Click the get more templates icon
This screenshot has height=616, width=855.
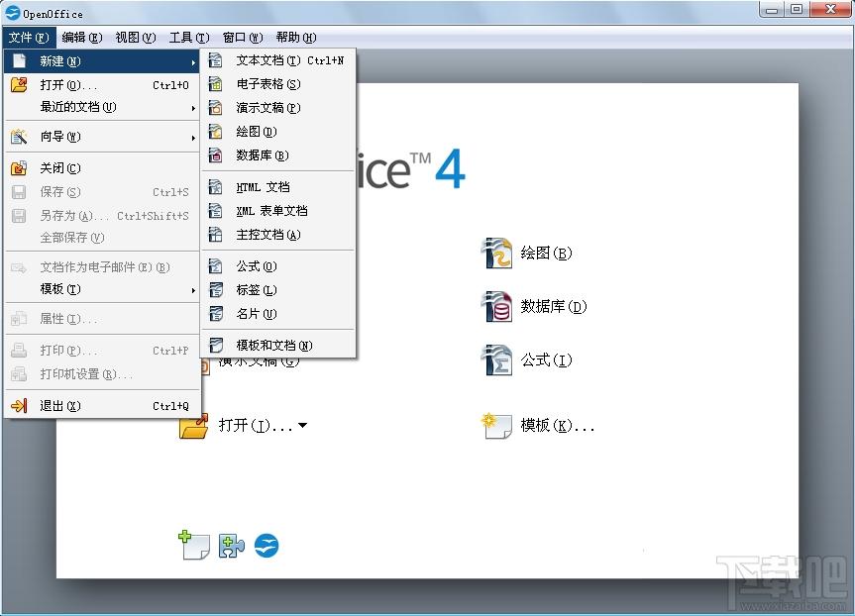(194, 545)
